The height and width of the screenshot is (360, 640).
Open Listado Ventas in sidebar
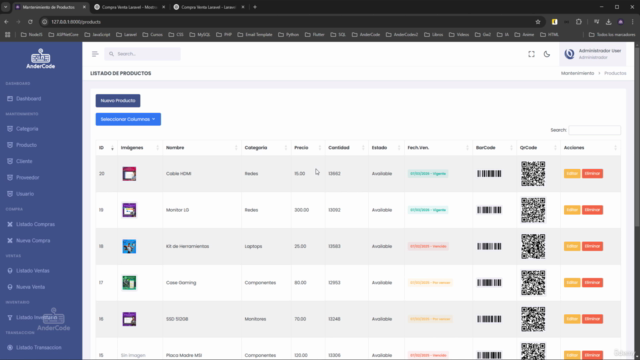(x=33, y=271)
